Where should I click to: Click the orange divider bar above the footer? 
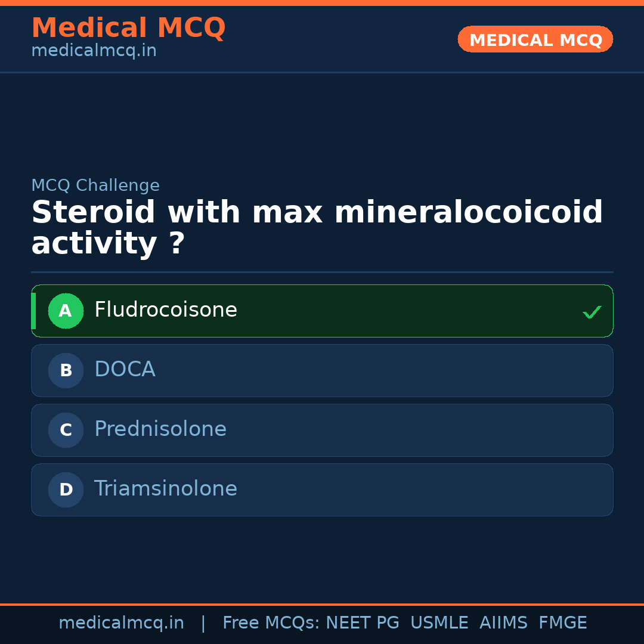(x=322, y=603)
